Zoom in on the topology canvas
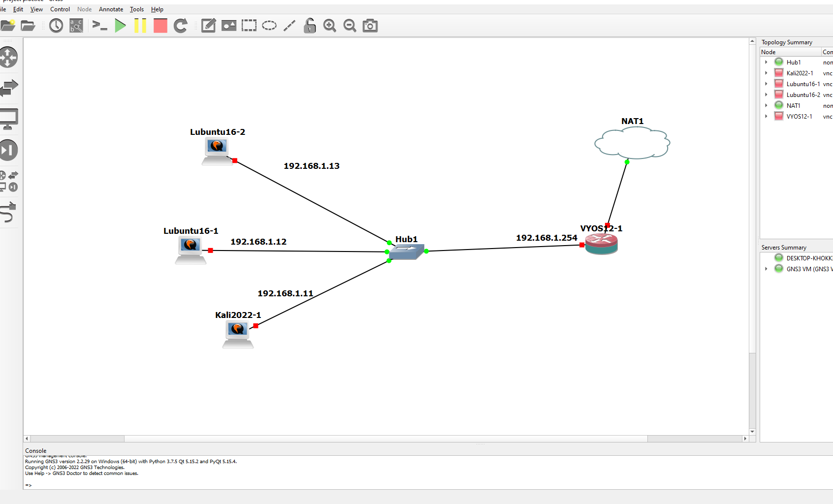The width and height of the screenshot is (833, 504). pyautogui.click(x=330, y=26)
